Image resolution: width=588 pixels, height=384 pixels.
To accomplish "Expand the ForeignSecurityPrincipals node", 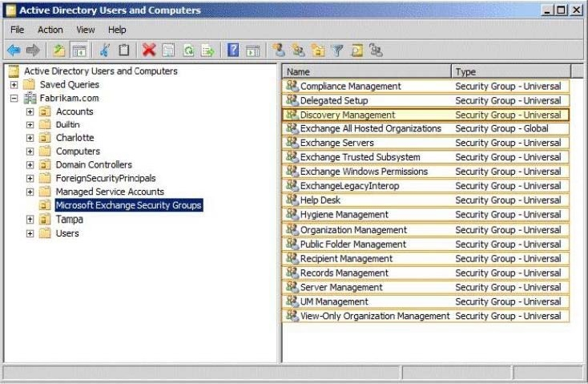I will tap(30, 179).
